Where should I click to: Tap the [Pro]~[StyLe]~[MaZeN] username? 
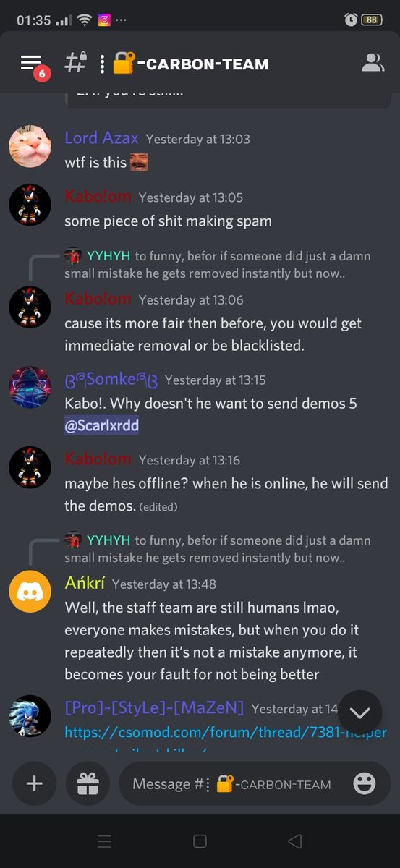click(154, 707)
